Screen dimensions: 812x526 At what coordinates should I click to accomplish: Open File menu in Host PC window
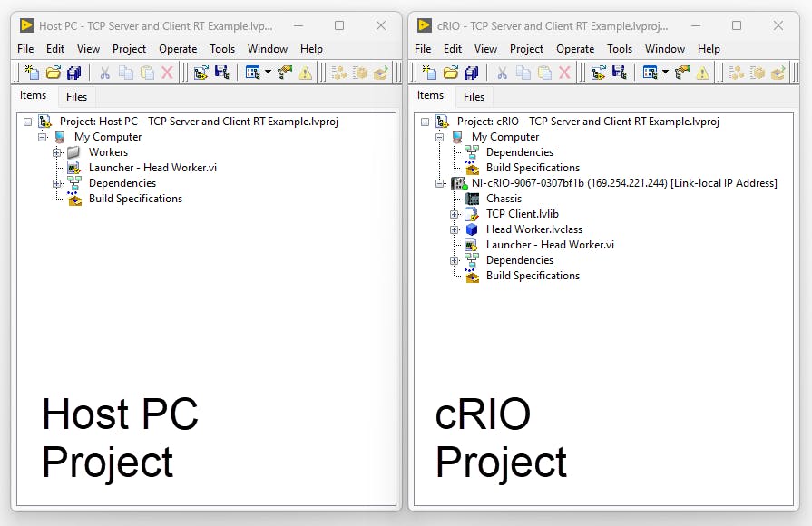pos(25,49)
